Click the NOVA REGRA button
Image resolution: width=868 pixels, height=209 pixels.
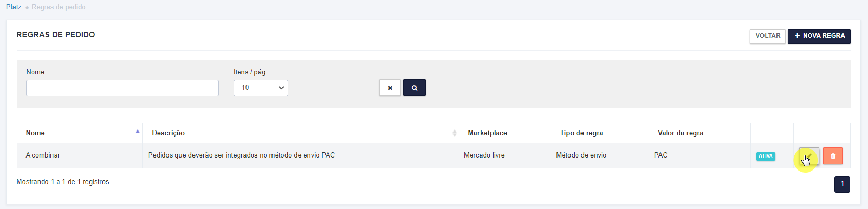[819, 36]
